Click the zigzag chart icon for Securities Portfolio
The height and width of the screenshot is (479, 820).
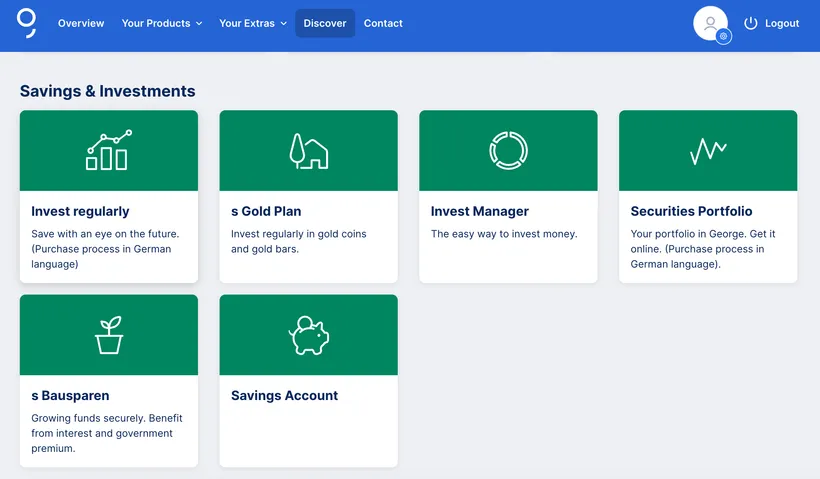708,151
